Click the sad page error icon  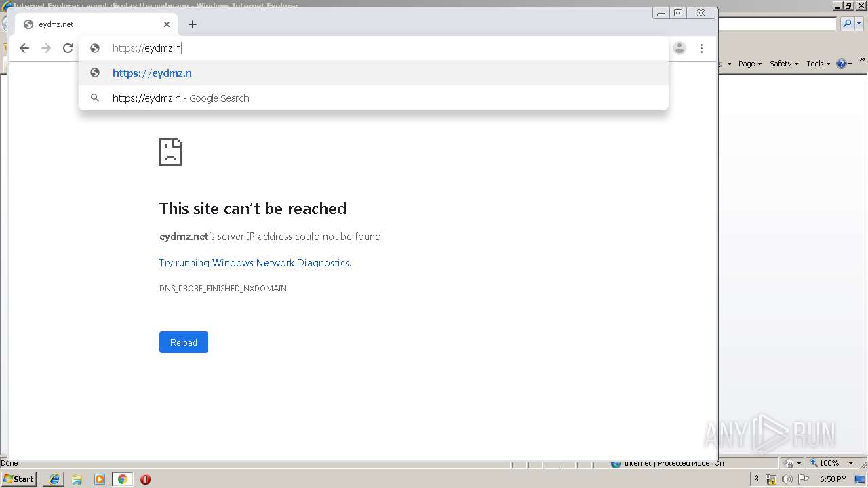pos(170,152)
